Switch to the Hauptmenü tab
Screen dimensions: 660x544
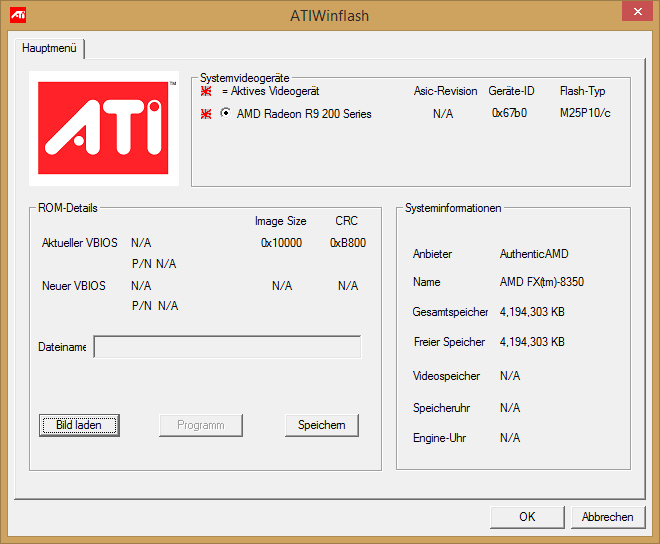tap(49, 48)
